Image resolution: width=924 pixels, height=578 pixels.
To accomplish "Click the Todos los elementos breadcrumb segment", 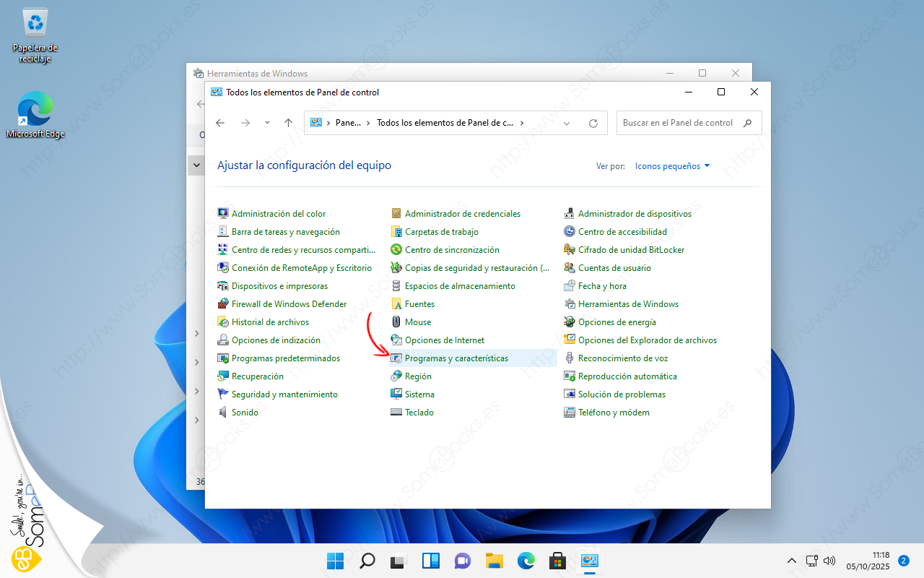I will [x=445, y=123].
